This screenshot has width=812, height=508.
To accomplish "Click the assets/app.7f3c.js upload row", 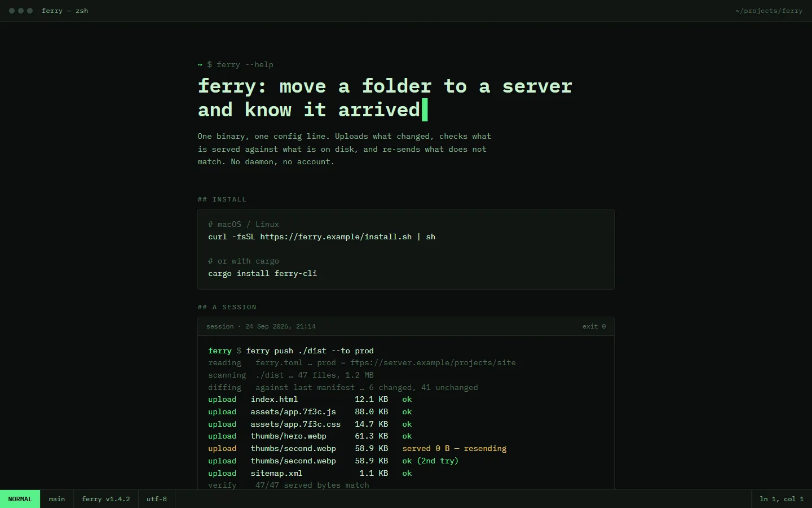I will point(310,412).
